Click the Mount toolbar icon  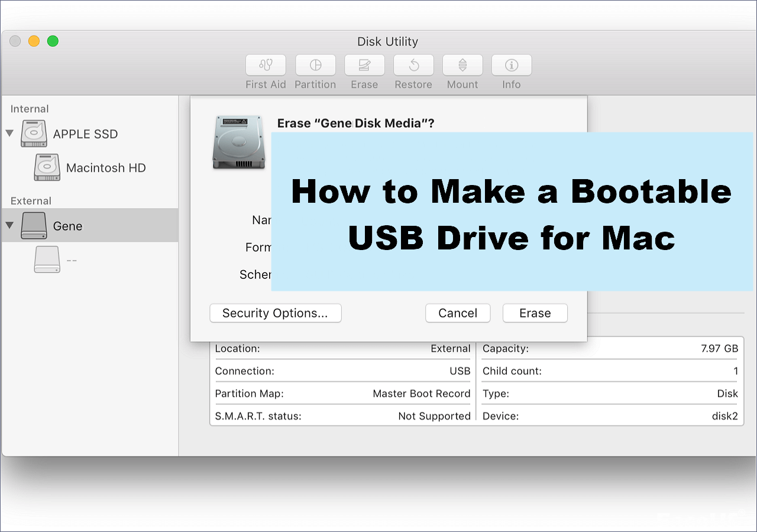pos(462,65)
